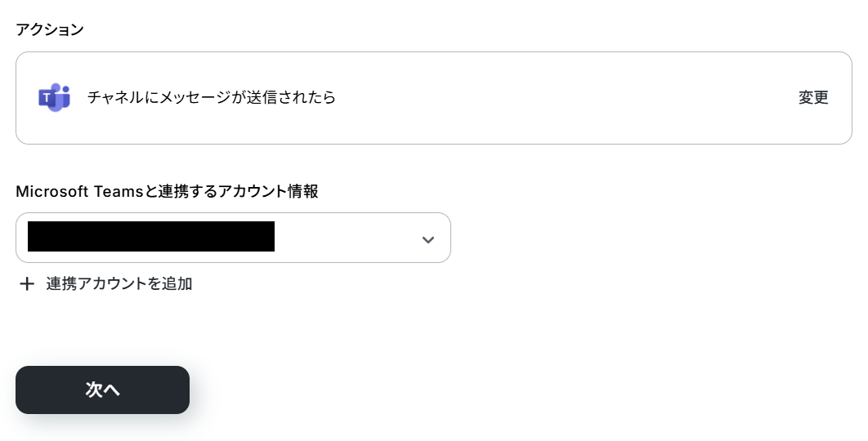The image size is (868, 441).
Task: Click the チャネルにメッセージが送信されたら text
Action: 212,97
